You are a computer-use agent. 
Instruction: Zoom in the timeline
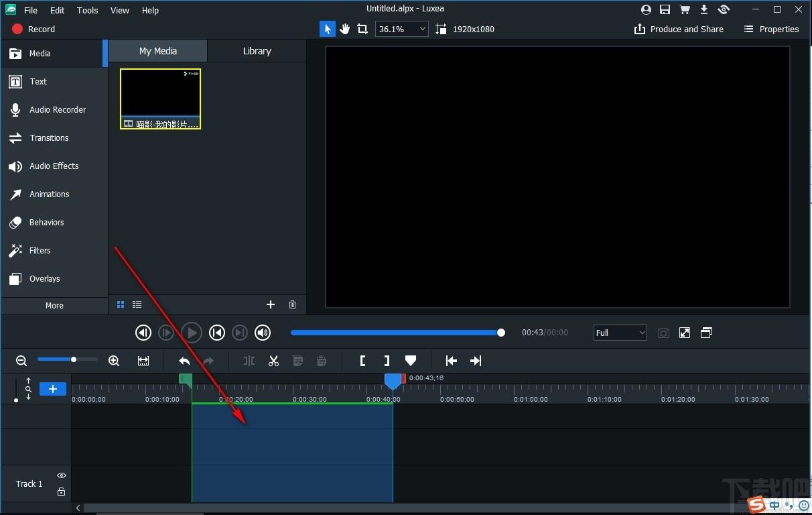point(114,361)
